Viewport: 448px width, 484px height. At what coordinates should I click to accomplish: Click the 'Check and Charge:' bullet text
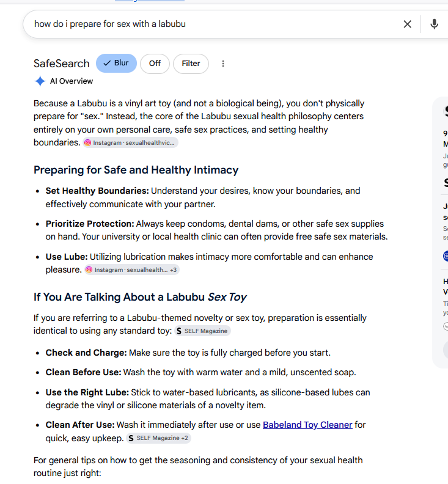[86, 353]
